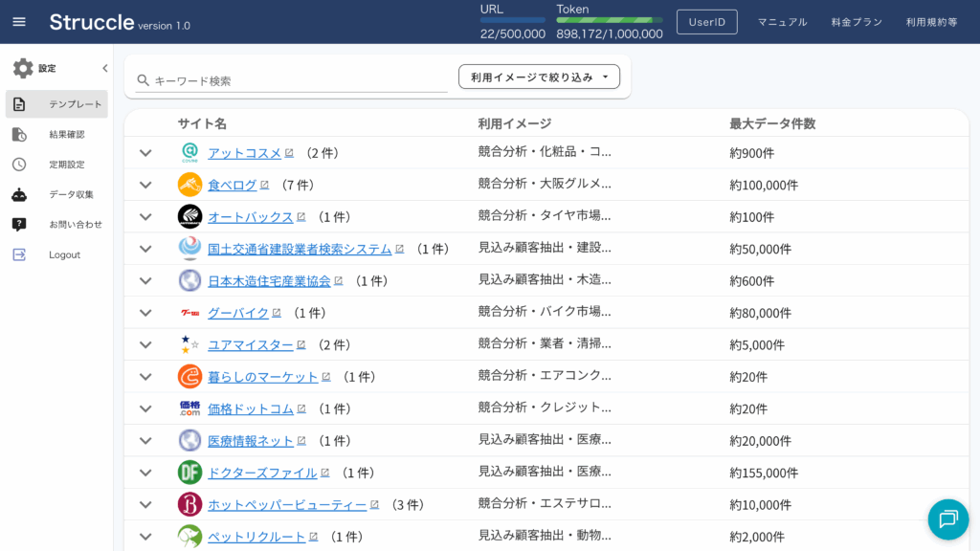The width and height of the screenshot is (980, 551).
Task: Click the 定期設定 clock icon
Action: click(x=19, y=165)
